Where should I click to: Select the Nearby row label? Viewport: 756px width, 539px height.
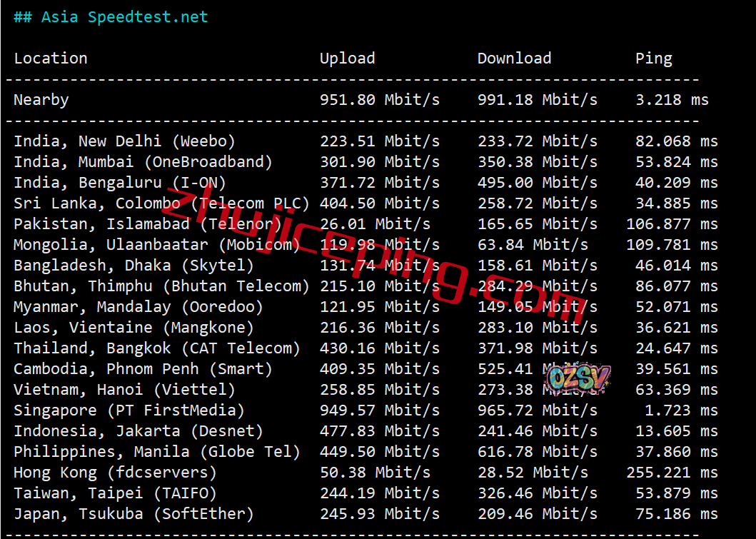click(41, 100)
